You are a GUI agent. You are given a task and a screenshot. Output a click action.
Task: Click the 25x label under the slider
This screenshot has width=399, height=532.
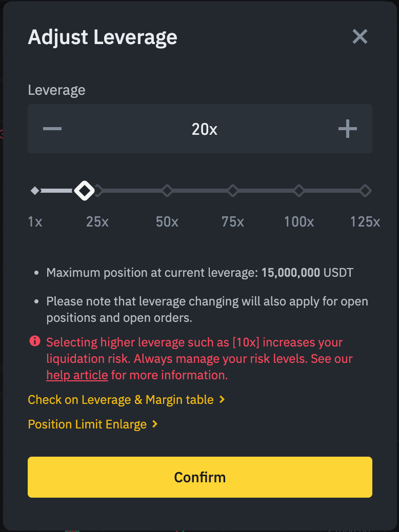[x=97, y=221]
